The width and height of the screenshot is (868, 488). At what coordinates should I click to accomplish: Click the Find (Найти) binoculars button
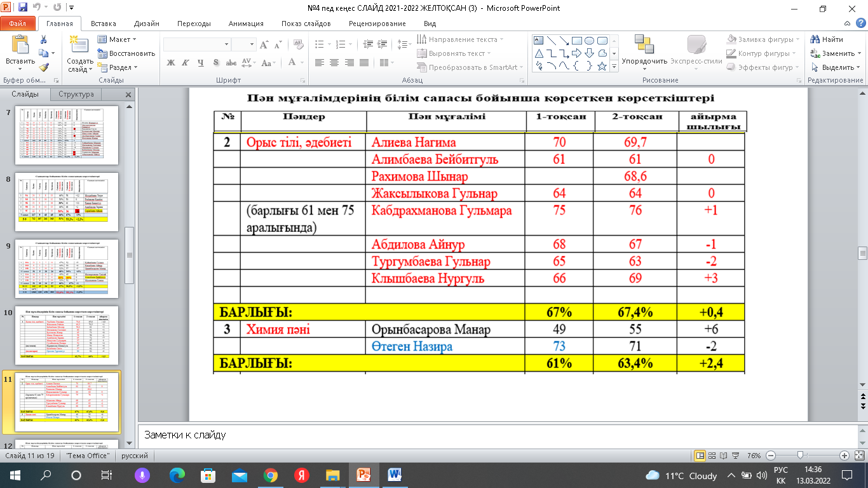(x=826, y=39)
